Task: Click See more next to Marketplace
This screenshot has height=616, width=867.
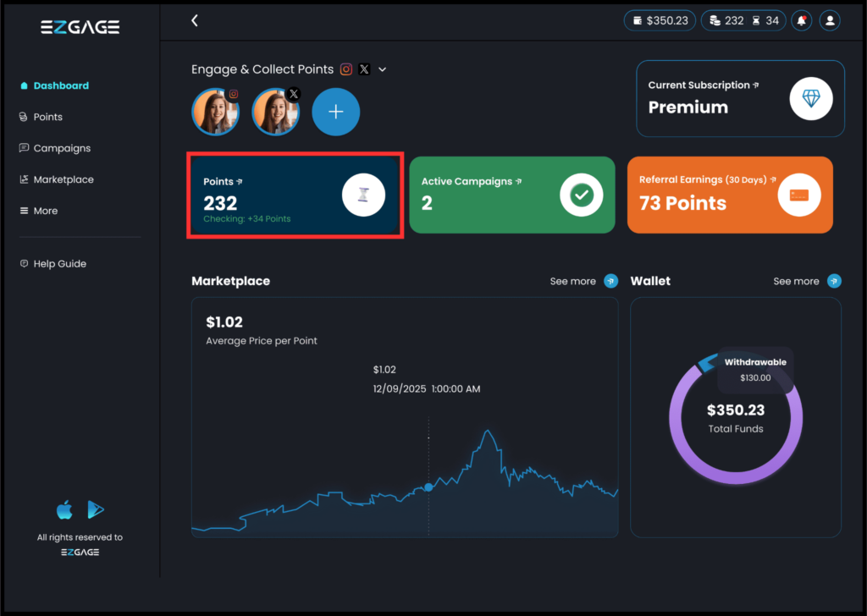Action: pyautogui.click(x=583, y=281)
